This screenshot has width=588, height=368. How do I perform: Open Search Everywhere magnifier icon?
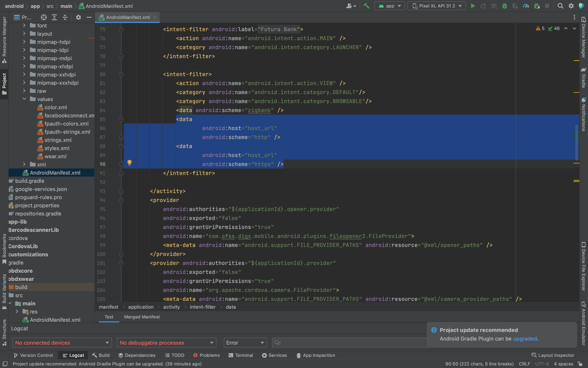point(560,6)
